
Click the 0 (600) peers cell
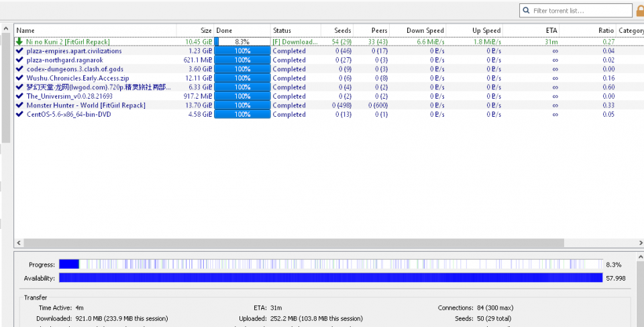point(378,105)
